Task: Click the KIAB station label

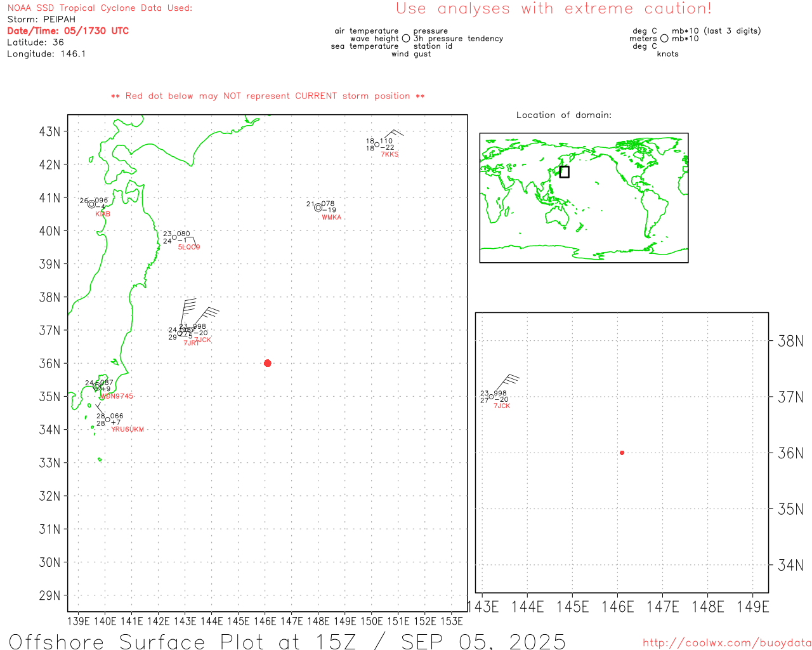Action: click(103, 215)
